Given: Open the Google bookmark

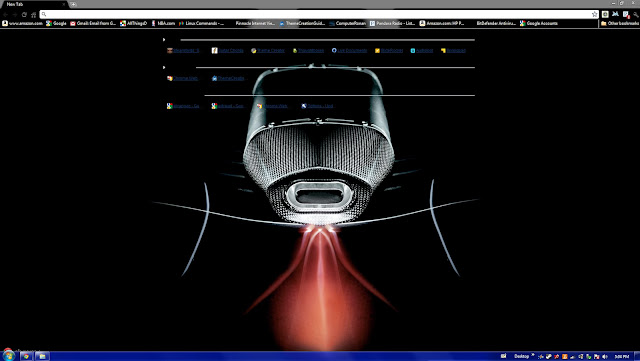Looking at the screenshot, I should (56, 23).
